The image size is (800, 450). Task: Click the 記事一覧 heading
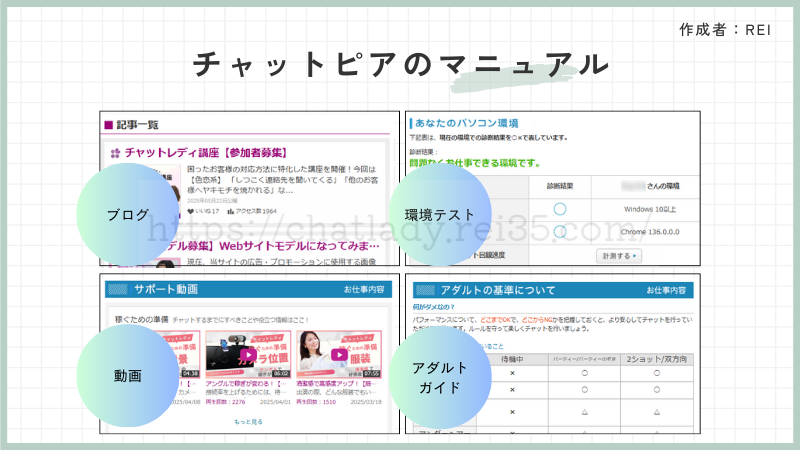(137, 125)
